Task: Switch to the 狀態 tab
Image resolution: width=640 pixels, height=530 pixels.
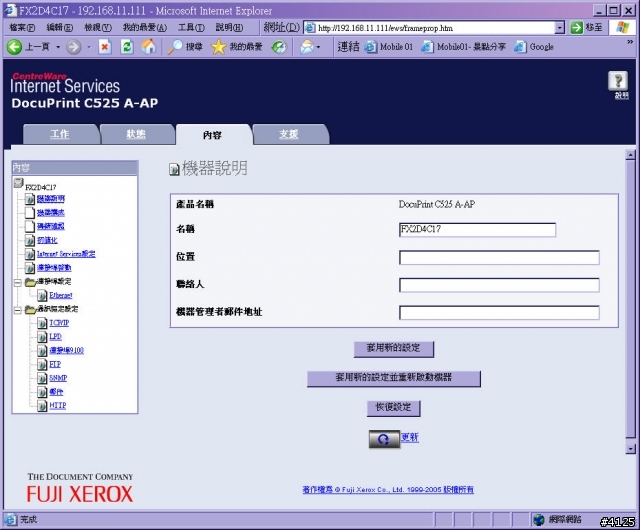Action: [136, 134]
